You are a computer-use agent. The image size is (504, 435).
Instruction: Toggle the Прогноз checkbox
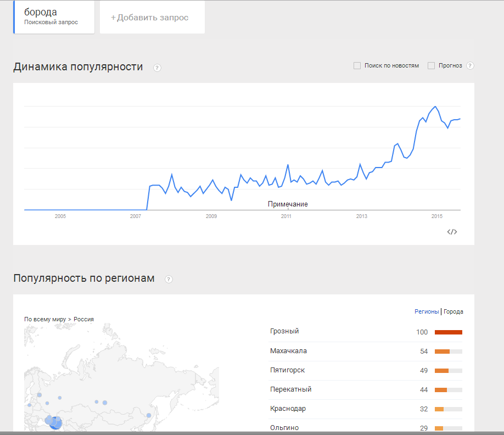[431, 66]
